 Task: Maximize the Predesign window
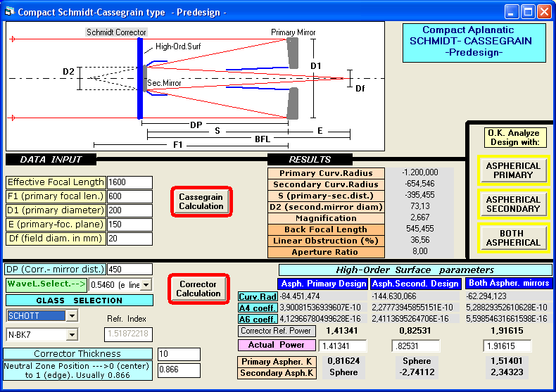pyautogui.click(x=528, y=12)
